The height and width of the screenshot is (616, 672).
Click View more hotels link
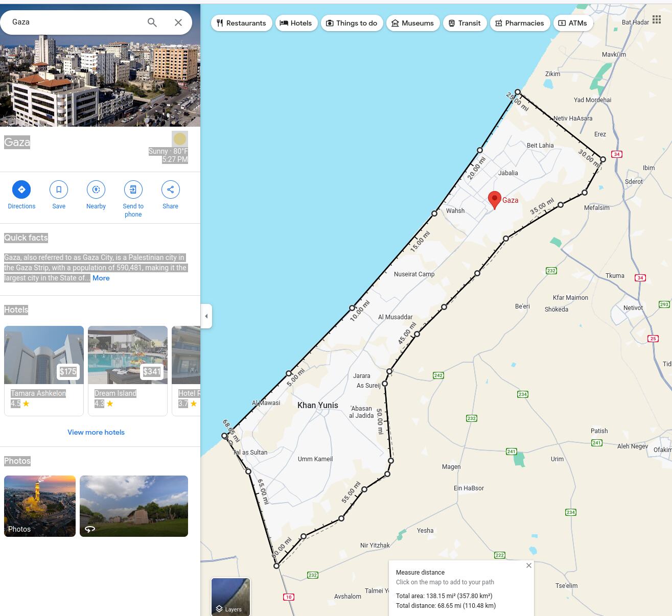(x=96, y=432)
